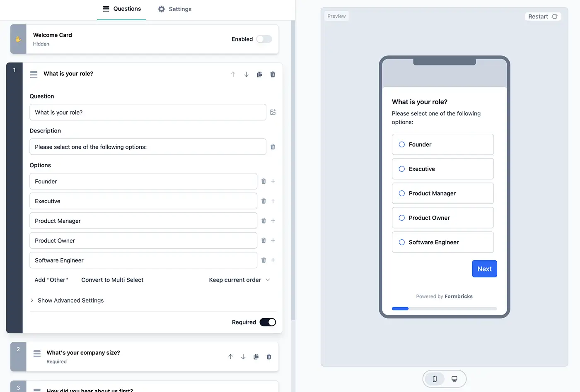Screen dimensions: 580x392
Task: Duplicate the "What is your role?" question
Action: click(259, 74)
